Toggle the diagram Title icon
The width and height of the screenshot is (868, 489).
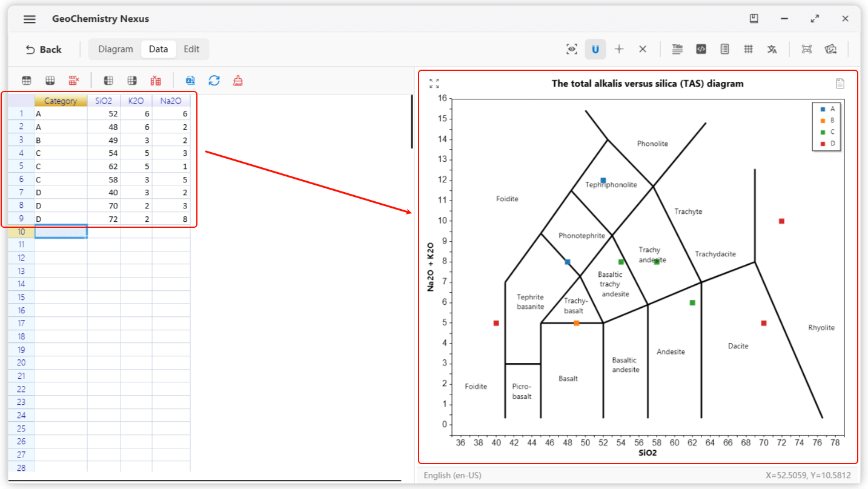point(677,50)
